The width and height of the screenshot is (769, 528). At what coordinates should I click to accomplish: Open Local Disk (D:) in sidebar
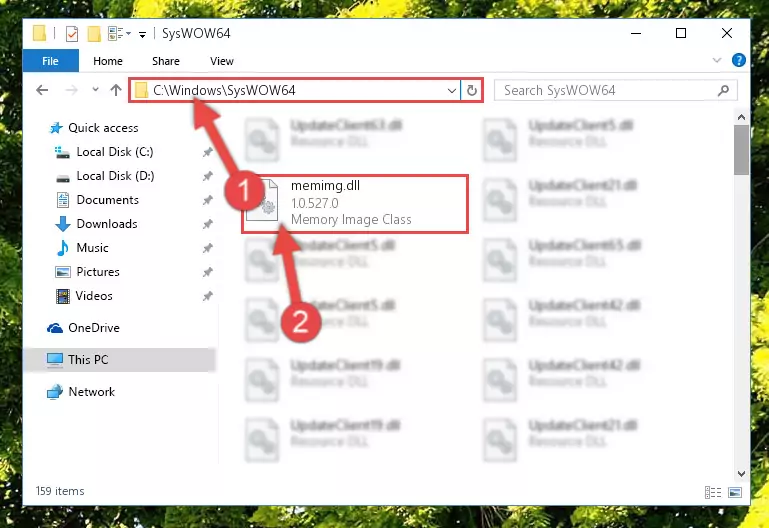(x=115, y=176)
